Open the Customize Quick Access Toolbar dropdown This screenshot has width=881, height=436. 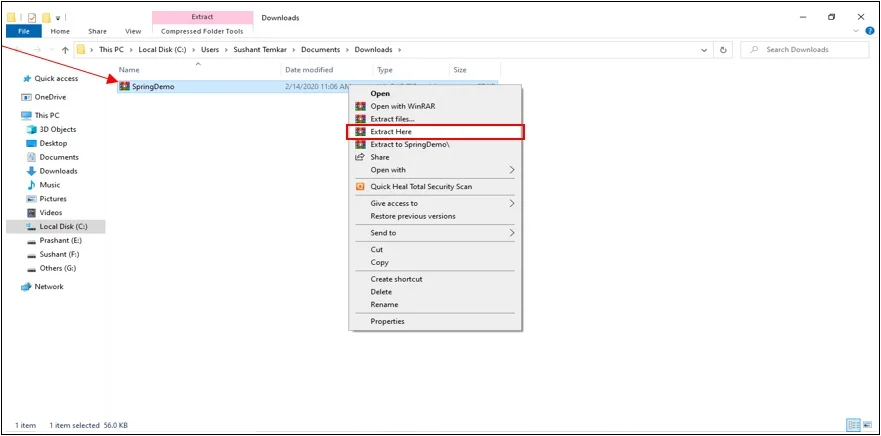click(58, 18)
